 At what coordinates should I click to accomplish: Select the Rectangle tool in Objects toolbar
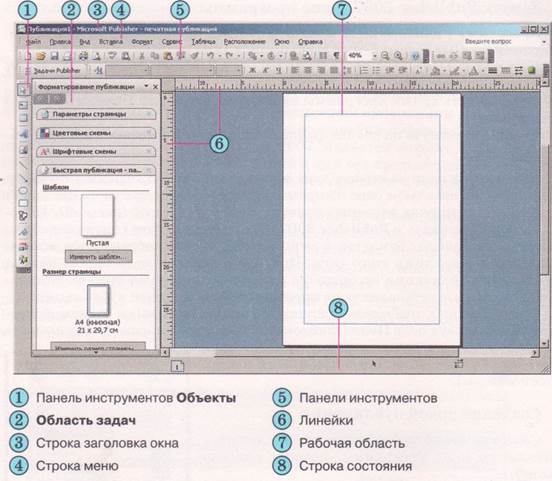pos(23,203)
